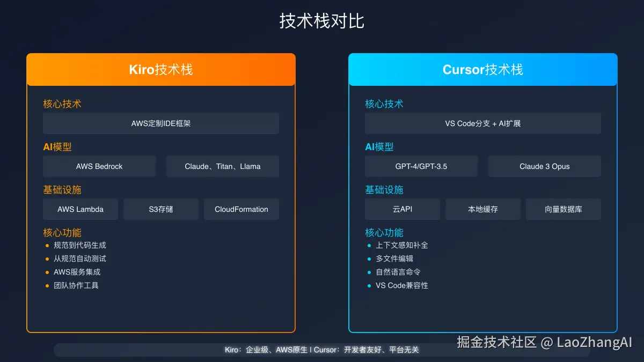Select the Claude 3 Opus box
This screenshot has width=644, height=362.
pyautogui.click(x=545, y=166)
